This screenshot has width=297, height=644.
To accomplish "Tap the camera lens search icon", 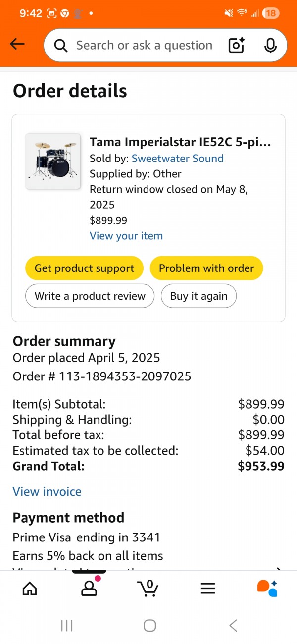I will click(x=237, y=45).
